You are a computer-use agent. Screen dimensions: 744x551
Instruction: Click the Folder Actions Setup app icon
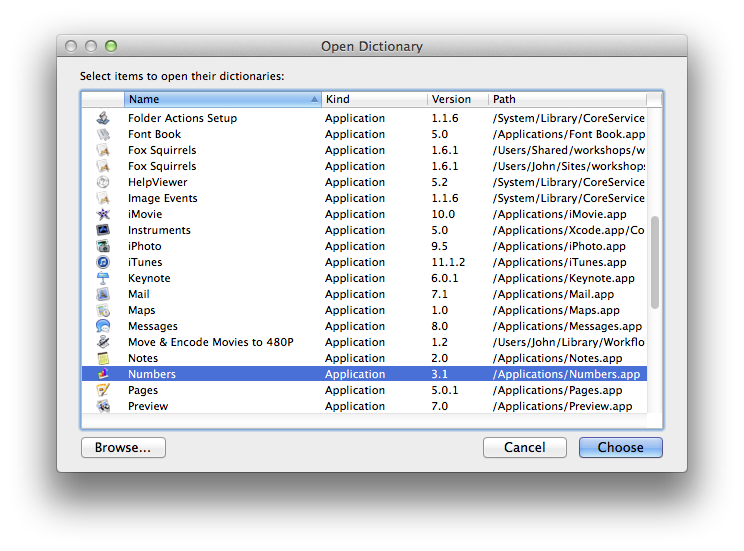tap(103, 118)
